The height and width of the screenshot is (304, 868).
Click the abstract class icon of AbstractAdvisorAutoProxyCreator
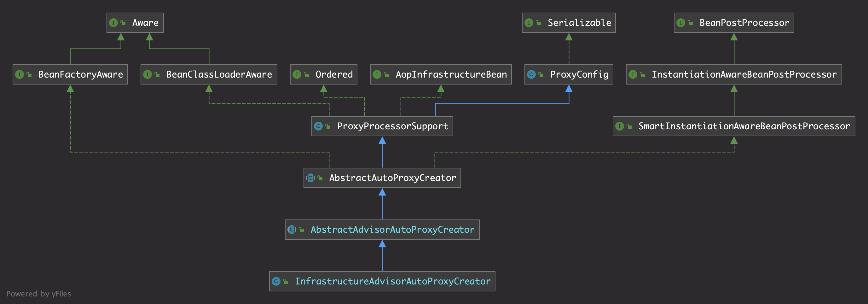292,230
